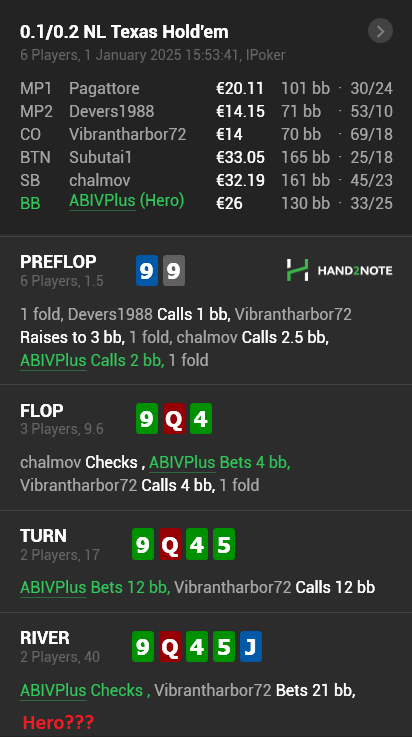
Task: Click the green 4 flop card
Action: pos(201,418)
